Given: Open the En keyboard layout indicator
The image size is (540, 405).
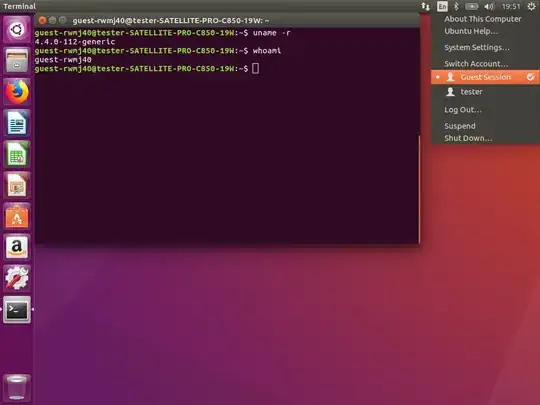Looking at the screenshot, I should click(442, 6).
